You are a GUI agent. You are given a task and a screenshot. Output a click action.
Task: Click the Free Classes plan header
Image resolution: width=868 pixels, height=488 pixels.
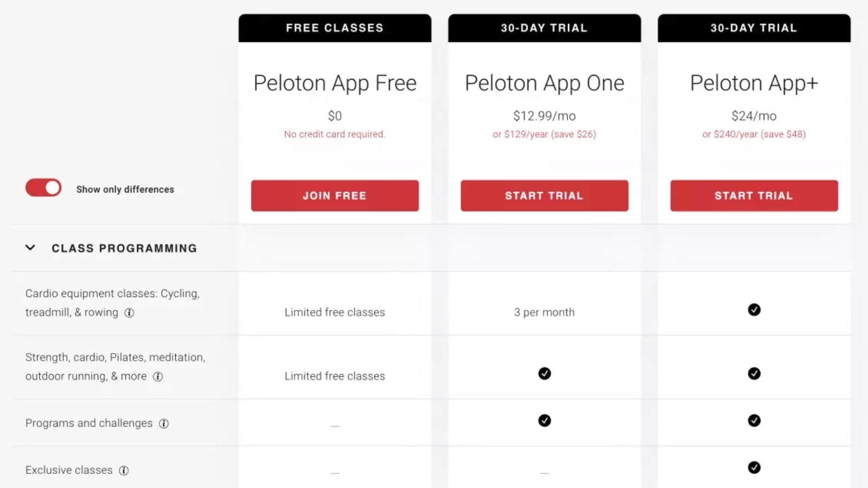[x=335, y=28]
